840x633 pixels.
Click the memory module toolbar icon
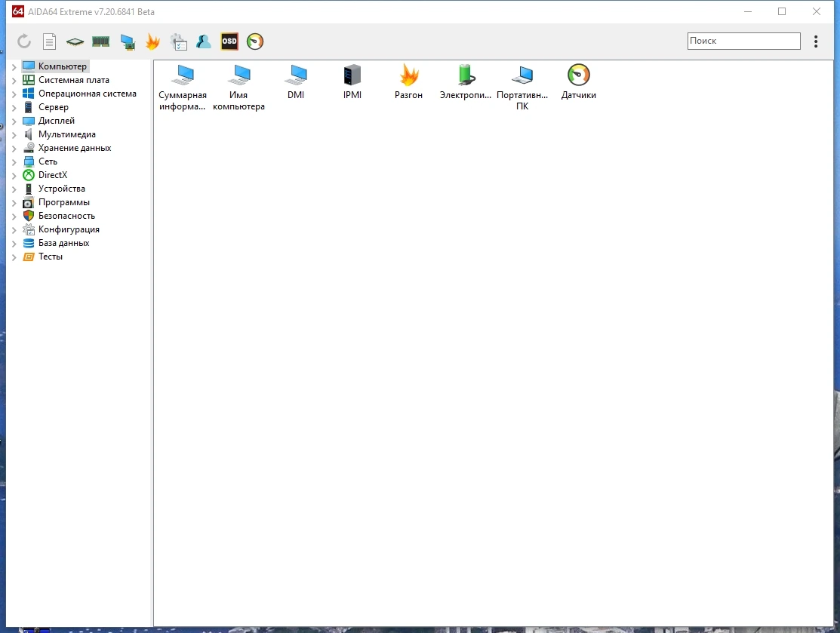[100, 41]
